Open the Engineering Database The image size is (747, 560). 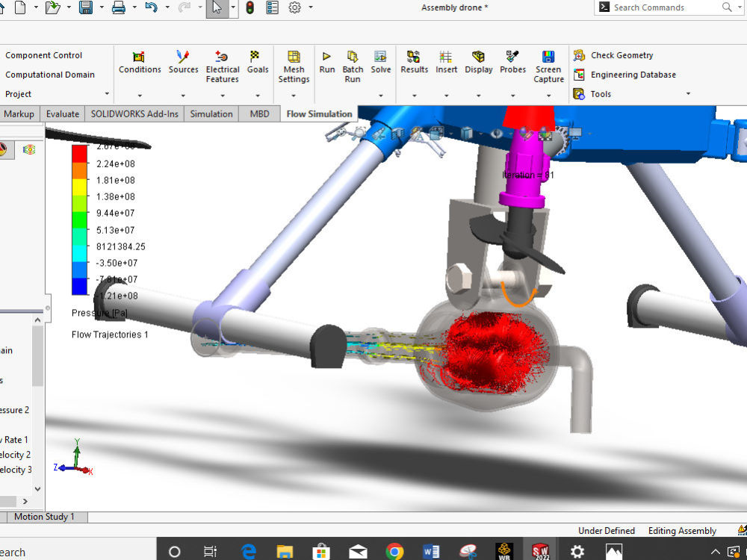pos(631,75)
